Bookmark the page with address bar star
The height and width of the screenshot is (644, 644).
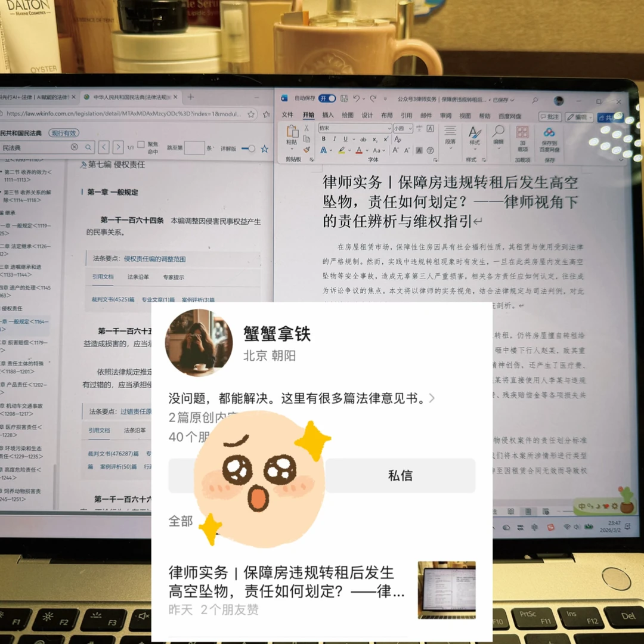coord(251,114)
